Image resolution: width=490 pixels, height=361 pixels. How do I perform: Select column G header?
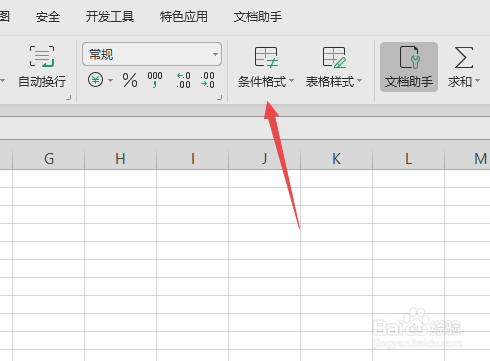pos(49,159)
